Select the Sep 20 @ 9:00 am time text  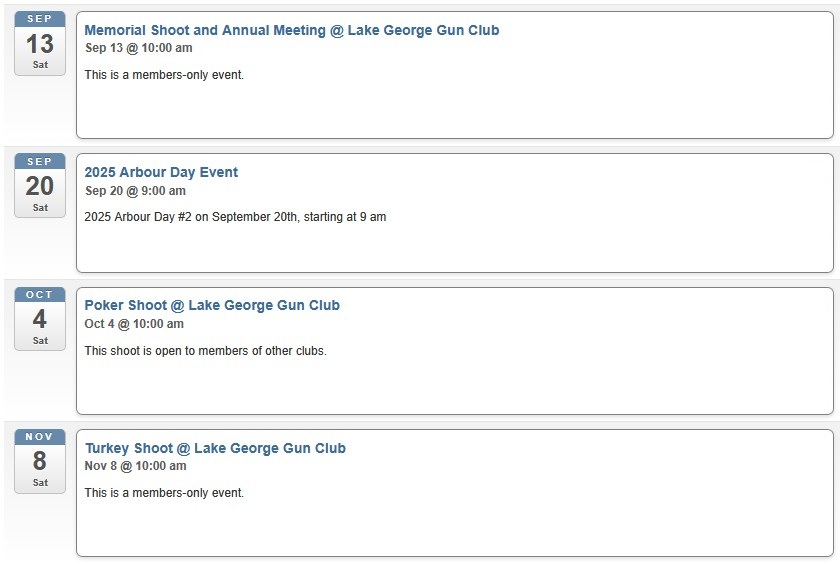pyautogui.click(x=136, y=191)
